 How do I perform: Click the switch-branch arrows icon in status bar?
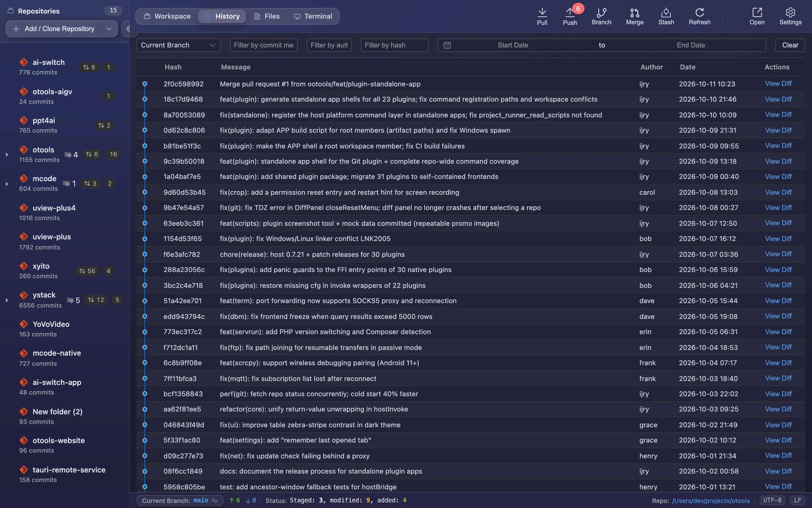click(x=215, y=500)
